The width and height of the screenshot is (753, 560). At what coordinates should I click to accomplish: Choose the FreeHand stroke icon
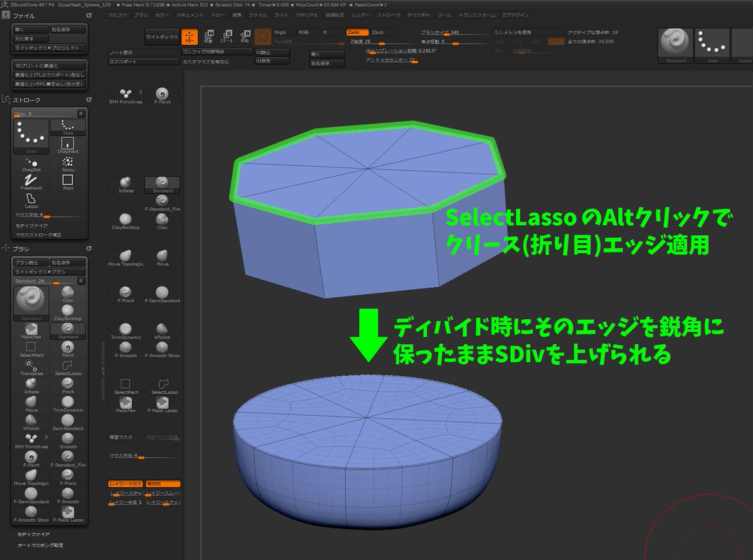tap(31, 182)
